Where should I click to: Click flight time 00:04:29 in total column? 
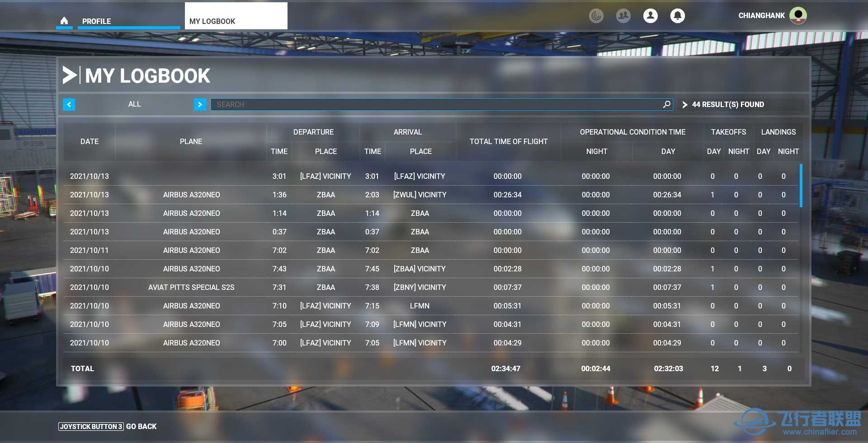pos(507,343)
